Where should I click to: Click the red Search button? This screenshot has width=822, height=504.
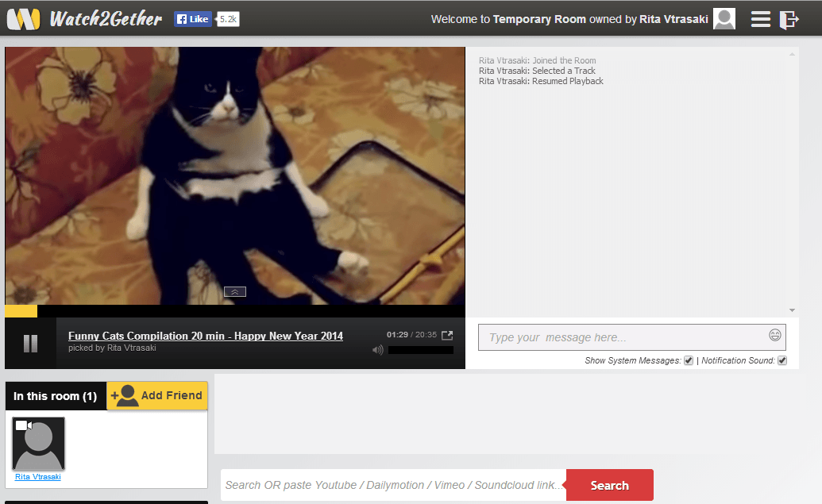click(x=610, y=485)
